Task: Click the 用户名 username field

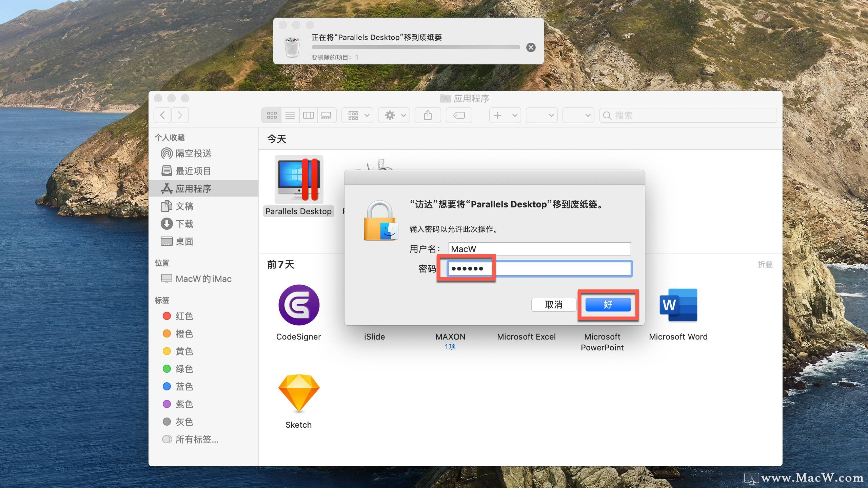Action: [539, 249]
